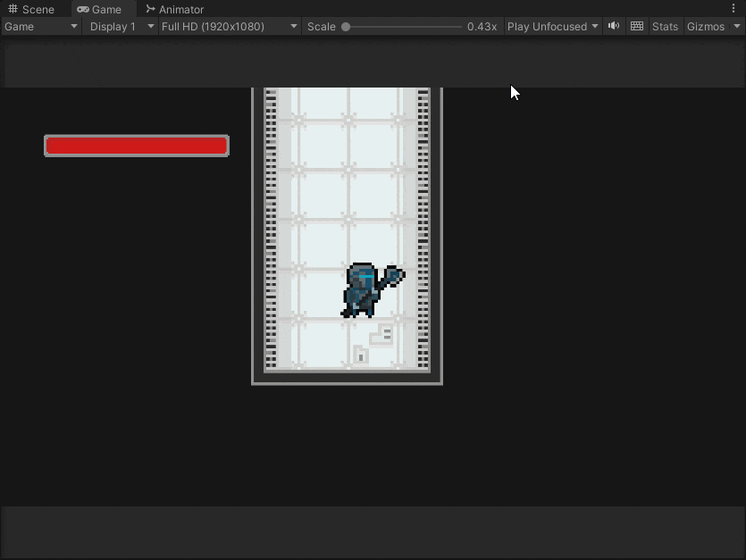Click the Scale slider handle

point(346,27)
